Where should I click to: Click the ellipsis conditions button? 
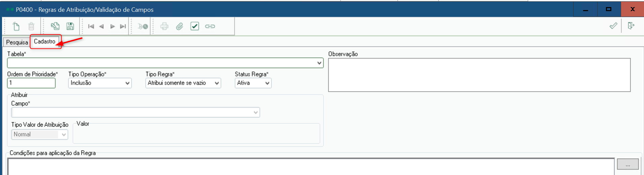(x=628, y=164)
